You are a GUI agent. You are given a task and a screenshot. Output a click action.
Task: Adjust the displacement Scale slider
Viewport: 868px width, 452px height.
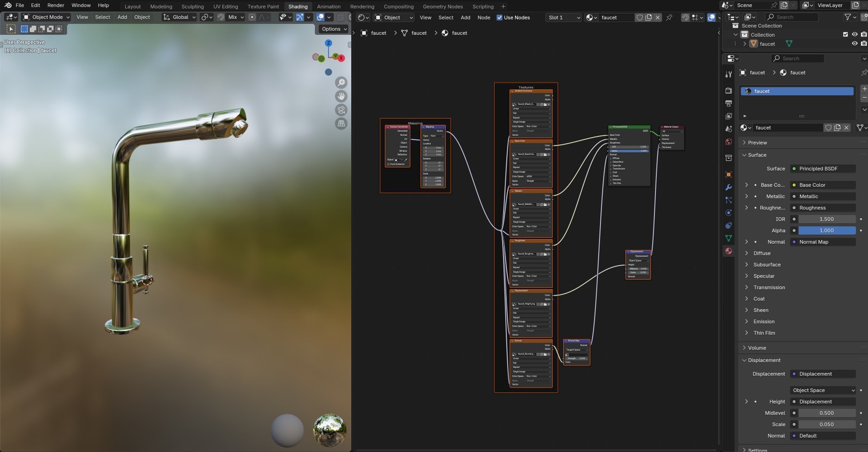click(827, 424)
